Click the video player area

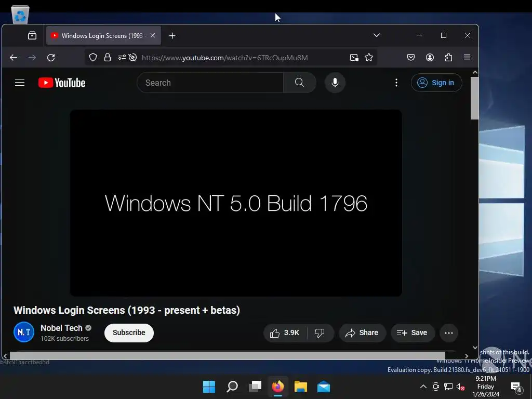point(236,203)
